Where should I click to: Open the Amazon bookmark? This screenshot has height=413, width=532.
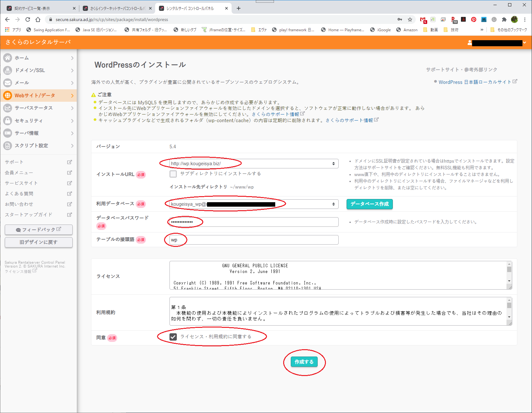coord(407,30)
